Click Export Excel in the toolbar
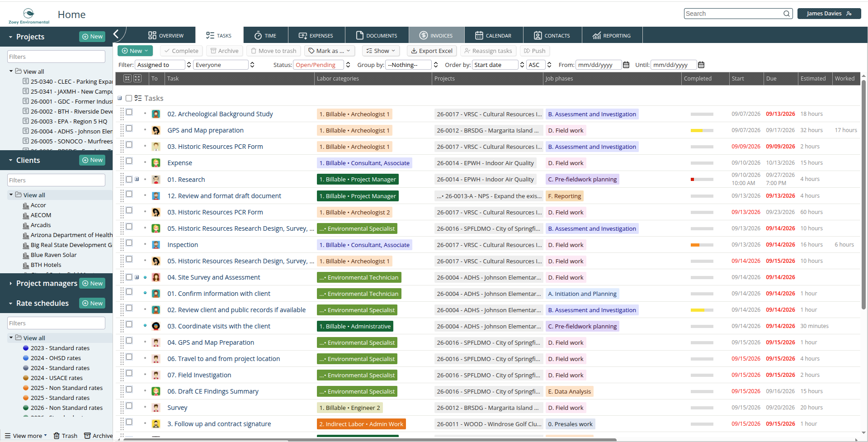The height and width of the screenshot is (442, 868). pyautogui.click(x=432, y=51)
